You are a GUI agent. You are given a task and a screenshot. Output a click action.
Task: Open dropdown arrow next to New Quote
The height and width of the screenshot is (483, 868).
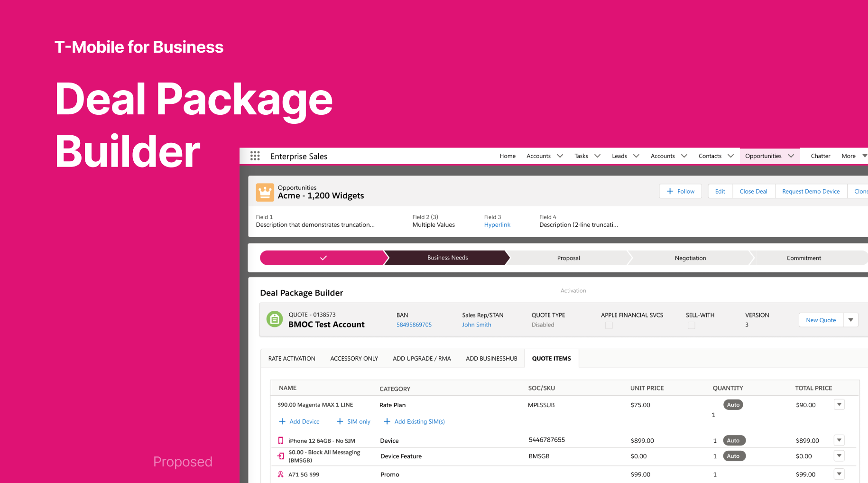851,320
